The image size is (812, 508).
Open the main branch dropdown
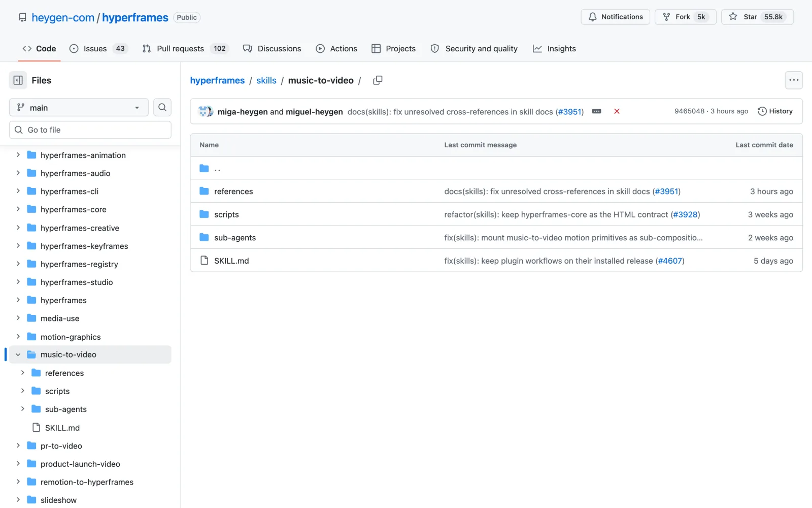(79, 107)
